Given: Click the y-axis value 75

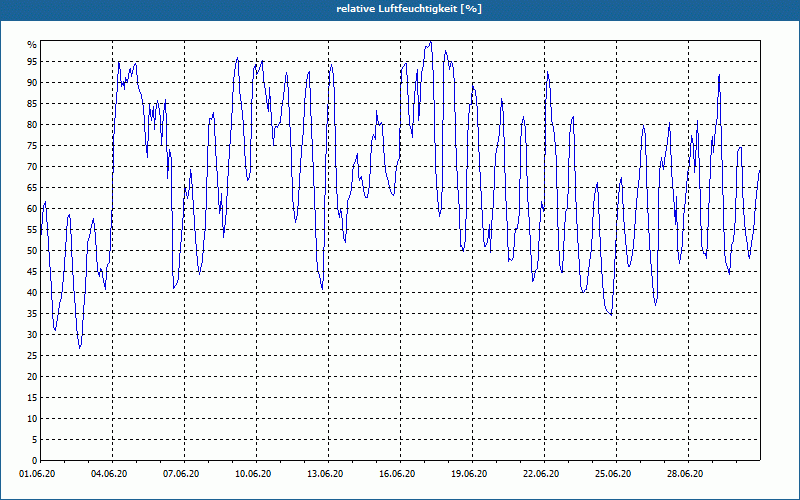Looking at the screenshot, I should point(32,145).
